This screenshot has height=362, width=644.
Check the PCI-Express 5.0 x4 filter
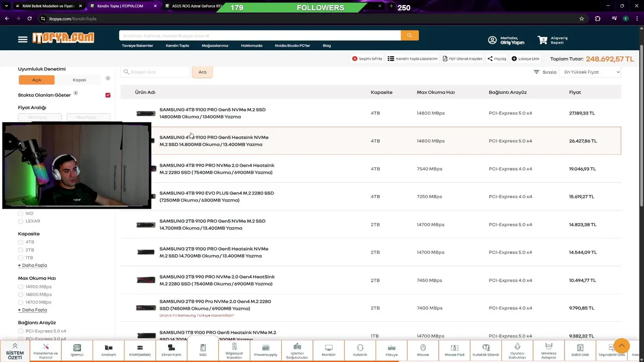pyautogui.click(x=21, y=331)
